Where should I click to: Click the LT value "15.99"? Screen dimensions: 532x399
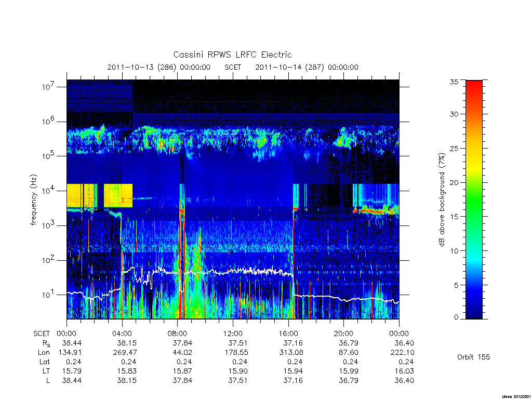coord(349,371)
